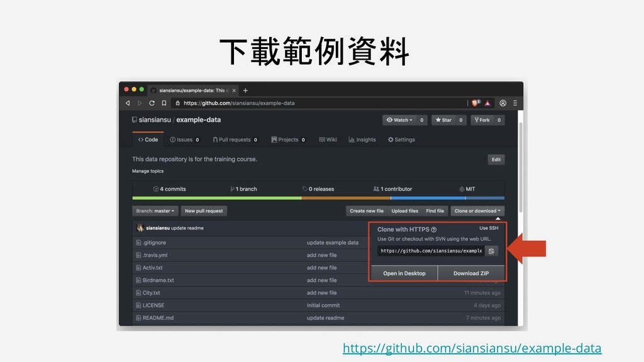Click the Find file button

coord(435,211)
